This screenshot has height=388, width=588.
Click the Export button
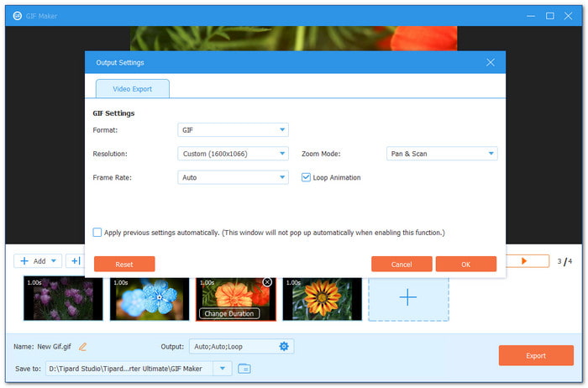click(x=536, y=355)
